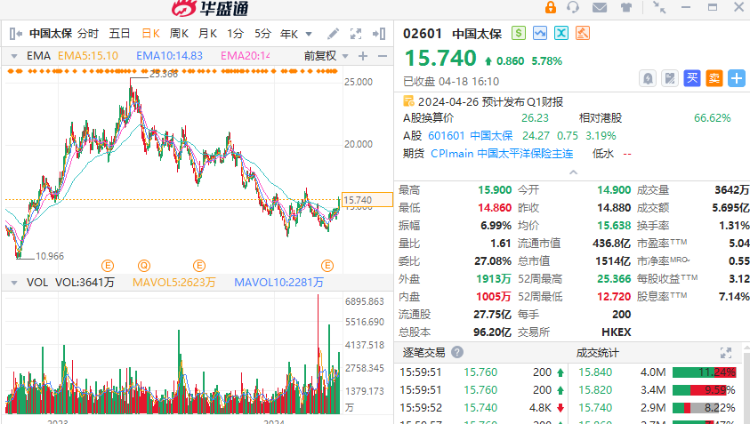This screenshot has height=424, width=750.
Task: Select the 5分 chart tab
Action: tap(263, 33)
